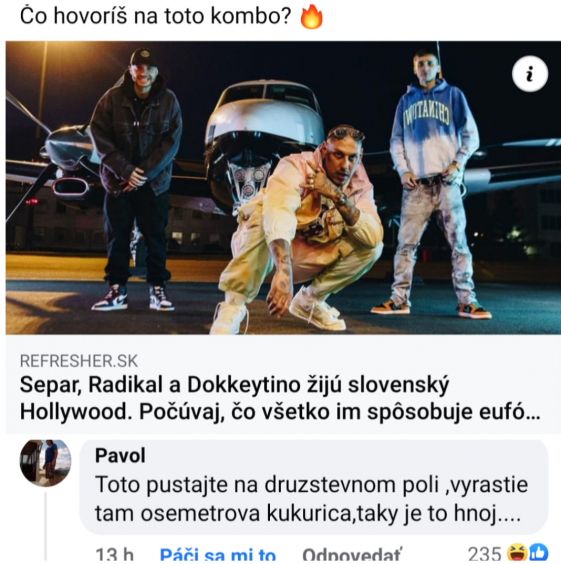Click the laughing reaction emoji on comment
Image resolution: width=561 pixels, height=564 pixels.
click(x=516, y=553)
